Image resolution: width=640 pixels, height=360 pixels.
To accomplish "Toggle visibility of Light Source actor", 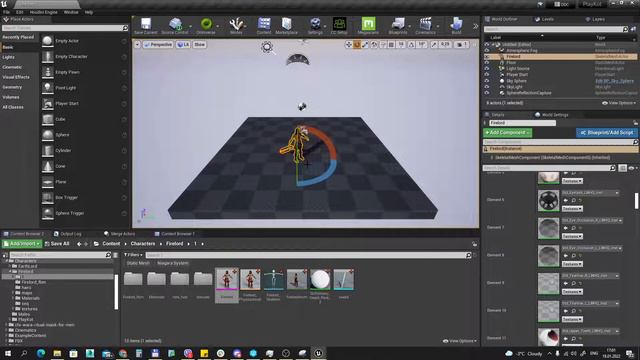I will click(487, 69).
